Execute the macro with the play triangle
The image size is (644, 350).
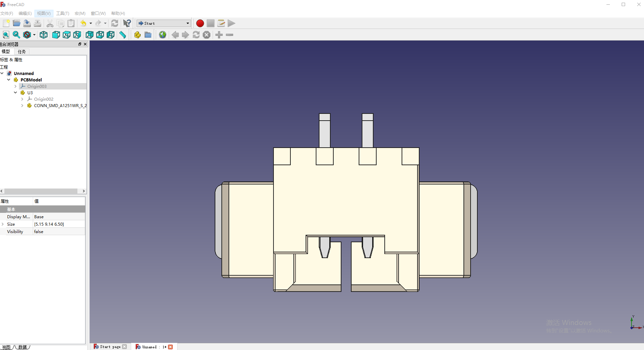tap(232, 23)
